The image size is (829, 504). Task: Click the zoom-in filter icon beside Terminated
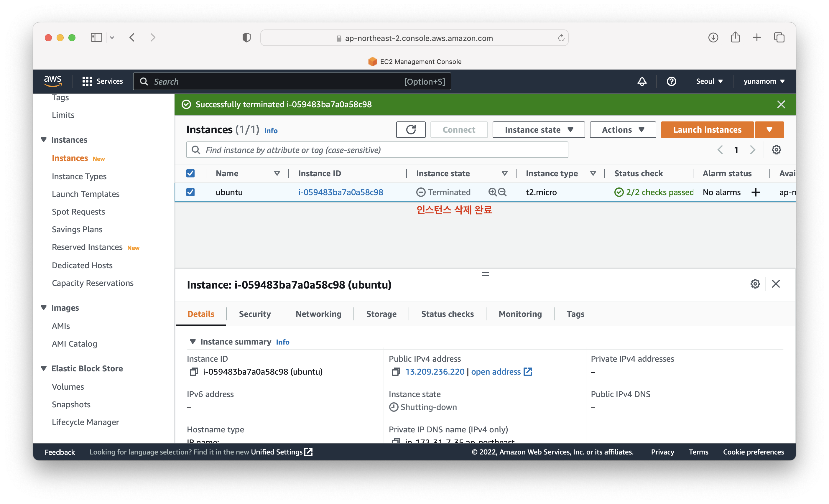[x=492, y=192]
